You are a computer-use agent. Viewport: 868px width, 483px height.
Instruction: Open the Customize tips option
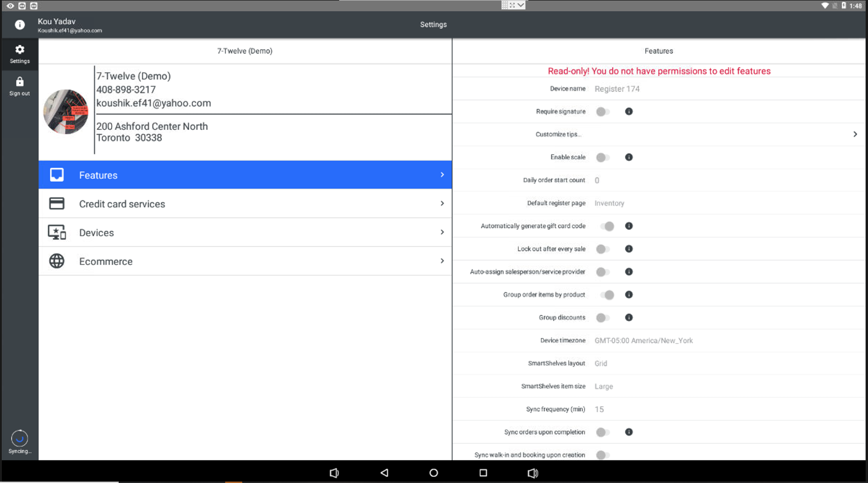pos(659,134)
